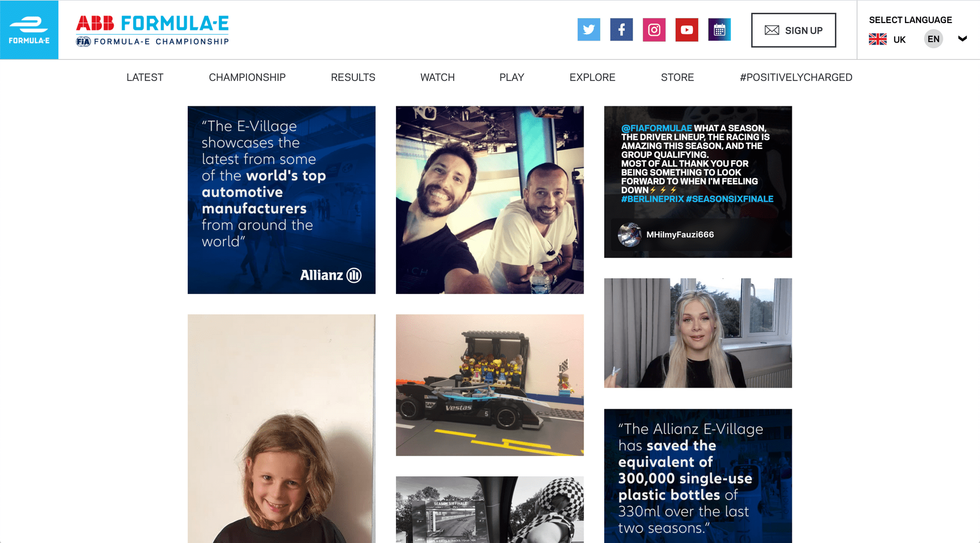Click the MHilmyFauzi666 avatar image

coord(630,235)
